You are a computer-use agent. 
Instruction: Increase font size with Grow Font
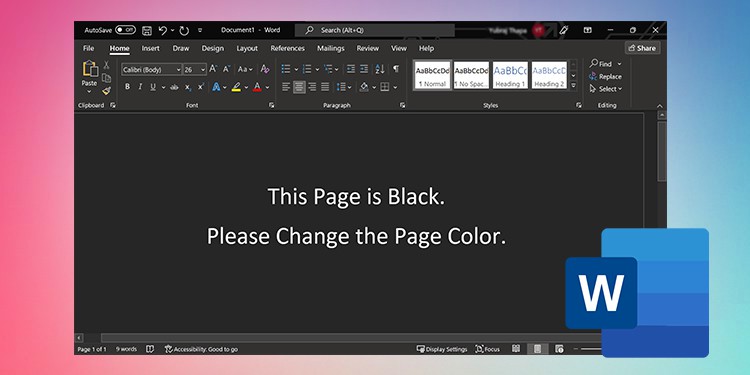click(x=213, y=69)
